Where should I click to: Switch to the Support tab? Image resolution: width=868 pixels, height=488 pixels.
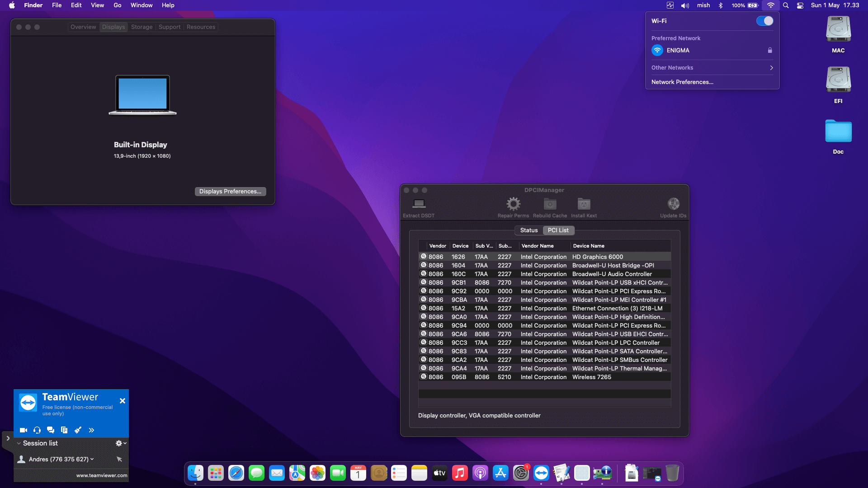pyautogui.click(x=170, y=27)
